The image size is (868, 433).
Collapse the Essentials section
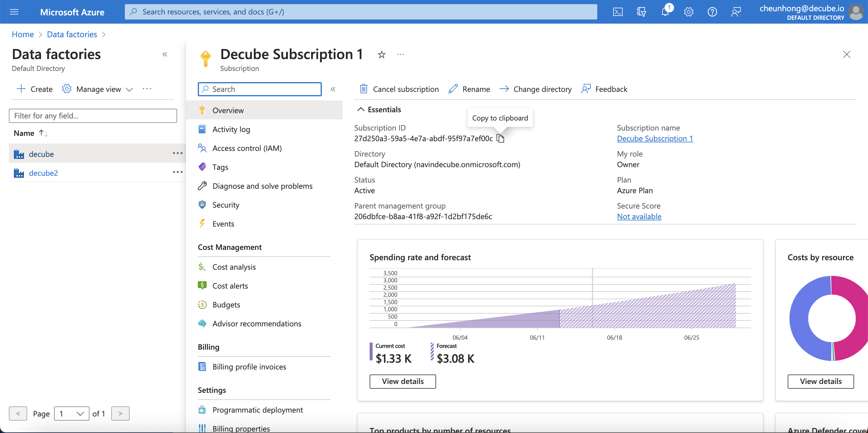click(361, 110)
